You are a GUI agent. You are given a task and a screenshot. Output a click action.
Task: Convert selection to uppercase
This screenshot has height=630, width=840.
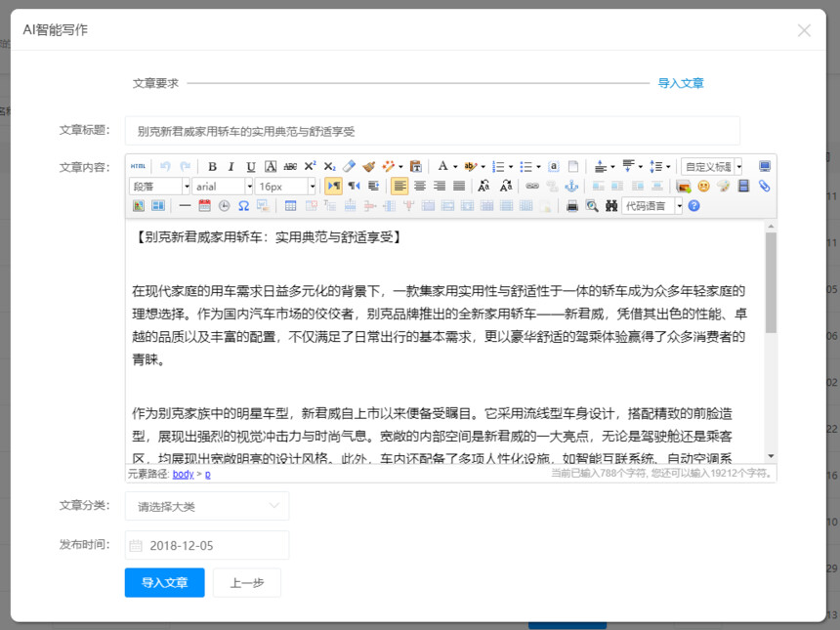click(x=483, y=186)
